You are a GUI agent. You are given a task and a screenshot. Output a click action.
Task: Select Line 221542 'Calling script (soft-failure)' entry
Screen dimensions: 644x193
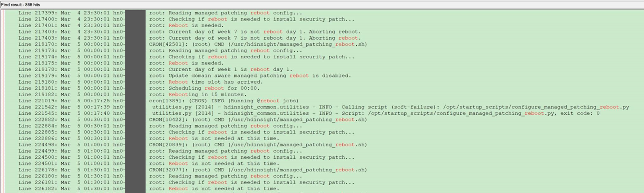391,107
